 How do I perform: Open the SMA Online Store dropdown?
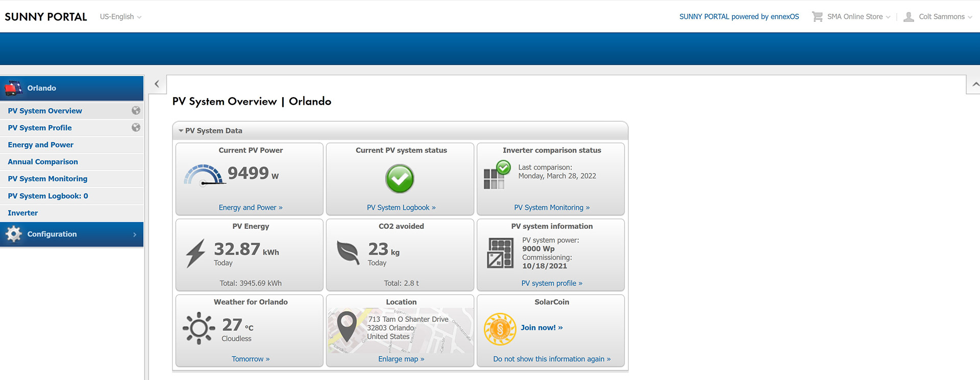coord(859,17)
